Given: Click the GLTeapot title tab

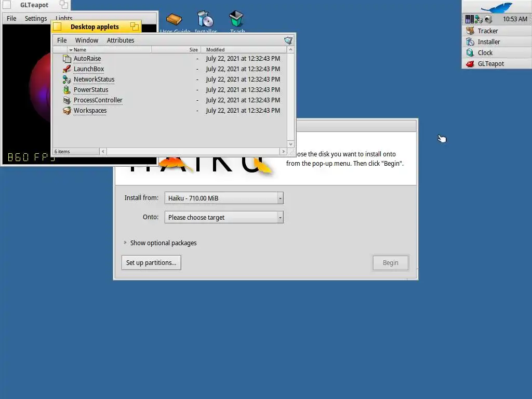Looking at the screenshot, I should [34, 5].
